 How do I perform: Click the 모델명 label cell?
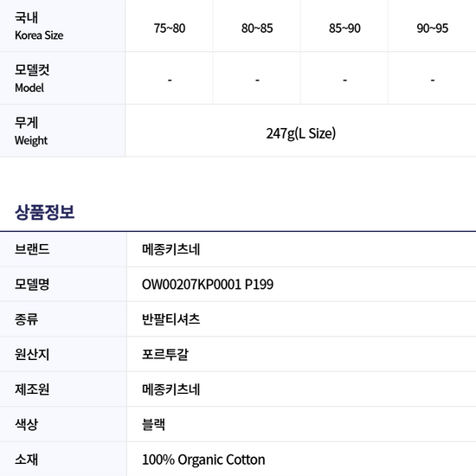(63, 285)
